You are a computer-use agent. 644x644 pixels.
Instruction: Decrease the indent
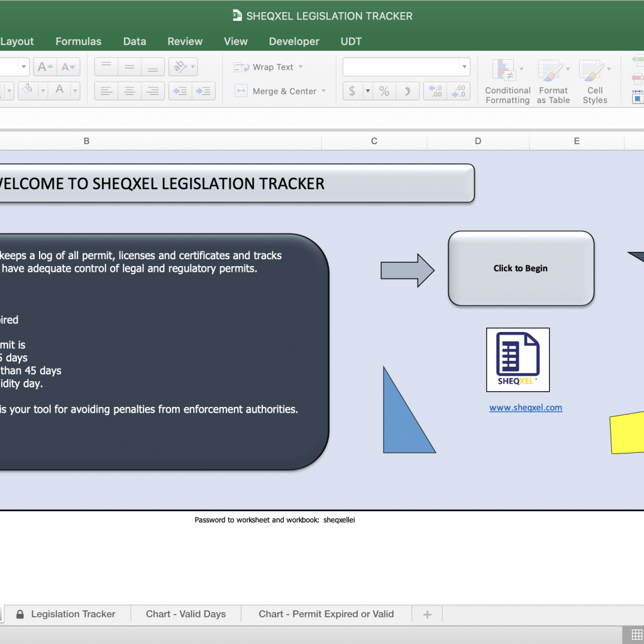180,91
